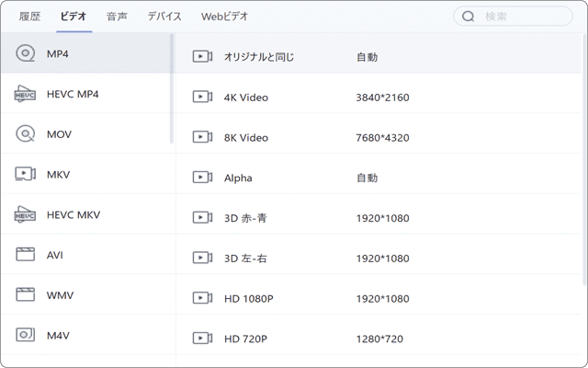Open the 履歴 tab
Screen dimensions: 588x368
[29, 17]
